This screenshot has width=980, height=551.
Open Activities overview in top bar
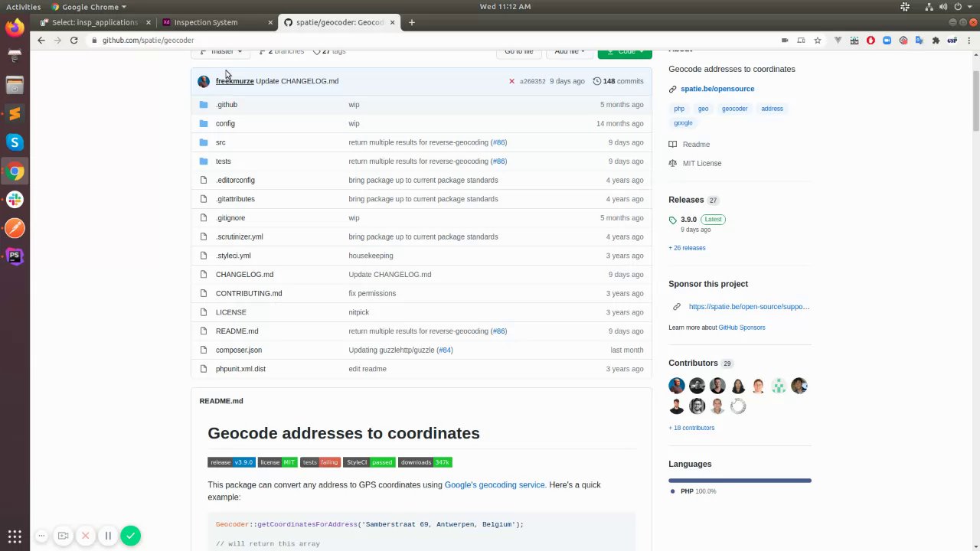pyautogui.click(x=24, y=7)
